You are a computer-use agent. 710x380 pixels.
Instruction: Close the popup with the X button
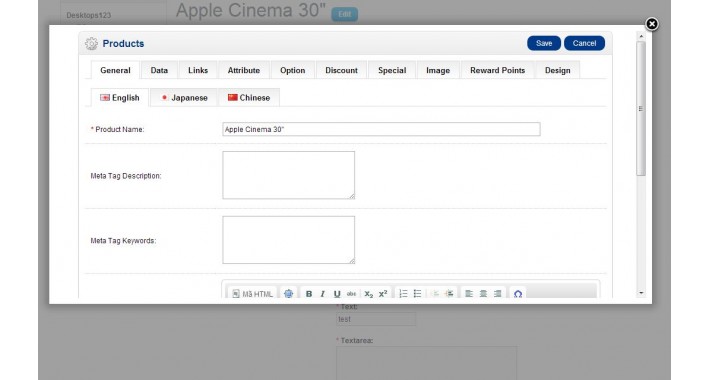(652, 24)
